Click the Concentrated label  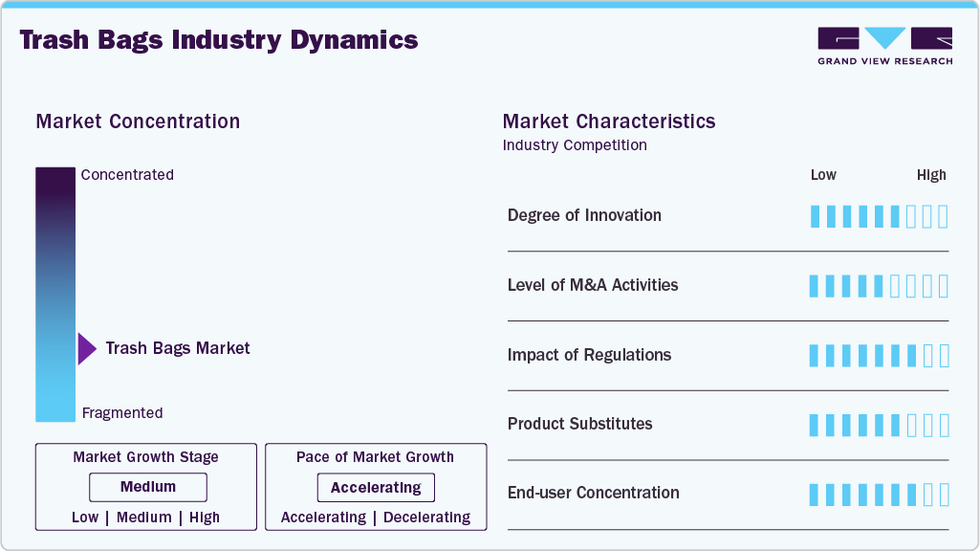click(127, 175)
